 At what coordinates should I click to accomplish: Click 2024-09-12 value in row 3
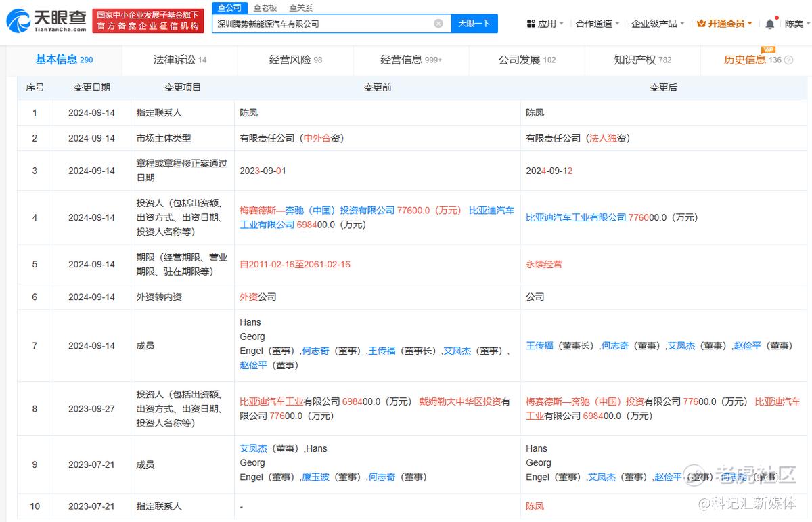point(549,171)
